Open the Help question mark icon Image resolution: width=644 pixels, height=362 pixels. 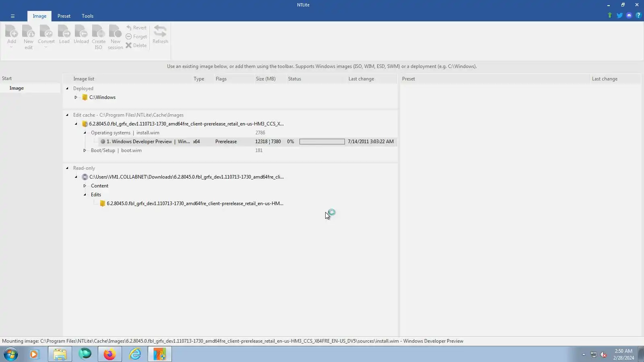[x=638, y=15]
